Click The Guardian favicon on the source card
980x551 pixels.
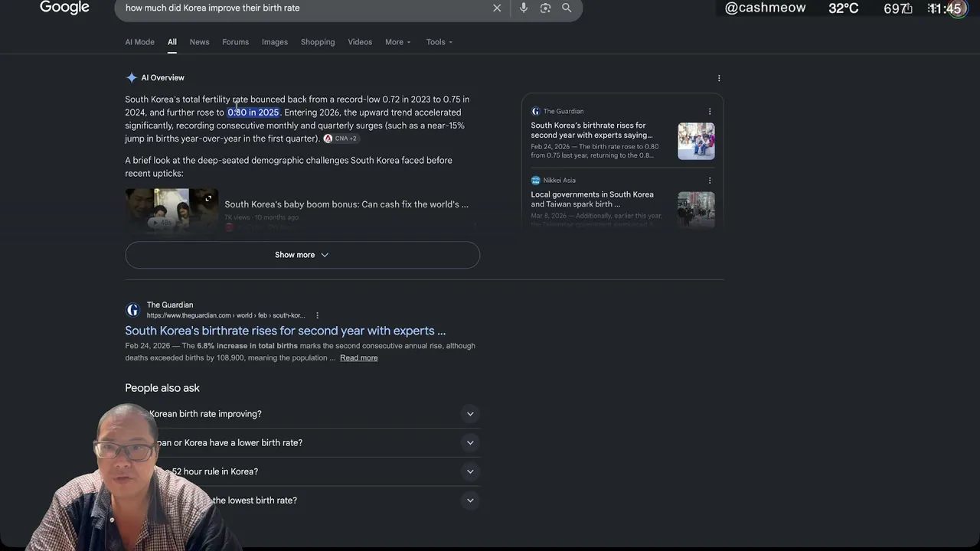click(x=536, y=111)
